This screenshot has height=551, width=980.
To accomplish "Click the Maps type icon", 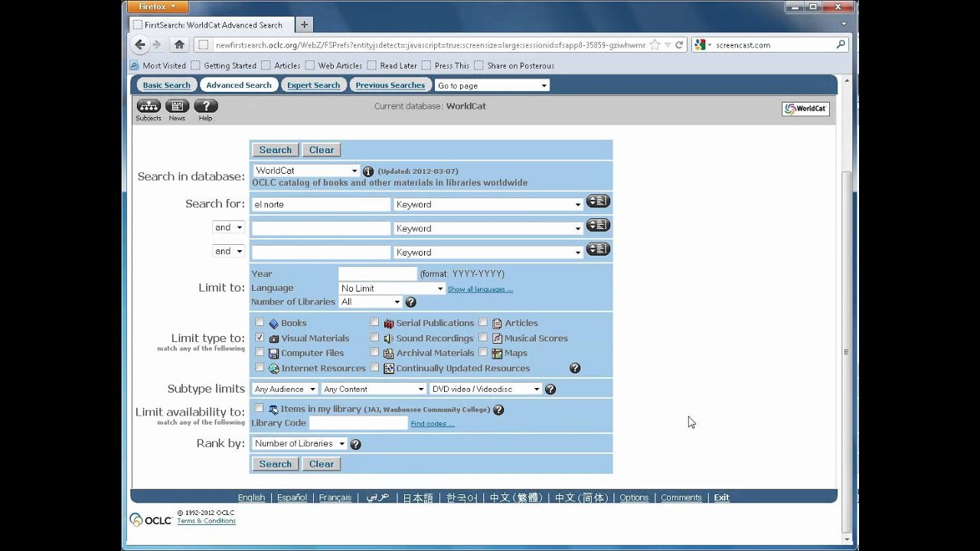I will pyautogui.click(x=497, y=354).
